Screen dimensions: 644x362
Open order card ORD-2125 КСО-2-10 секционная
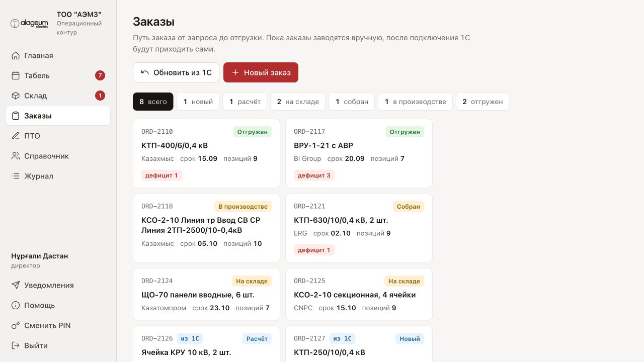point(359,295)
